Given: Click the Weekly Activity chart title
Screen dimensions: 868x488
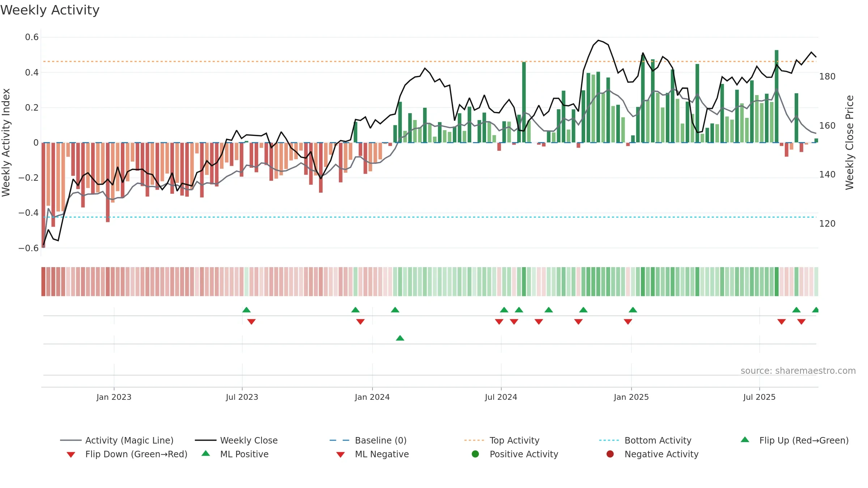Looking at the screenshot, I should pos(50,10).
